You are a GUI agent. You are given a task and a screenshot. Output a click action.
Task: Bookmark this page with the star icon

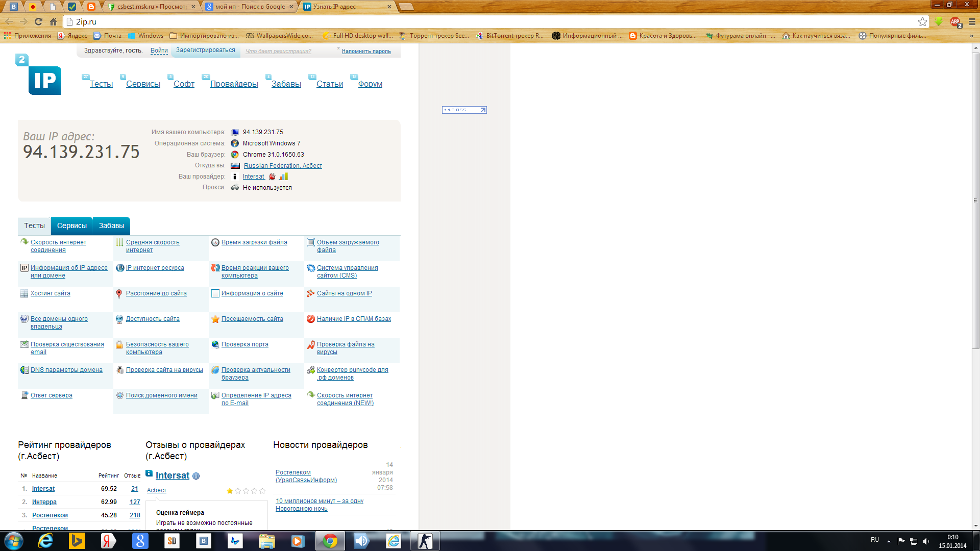point(922,22)
